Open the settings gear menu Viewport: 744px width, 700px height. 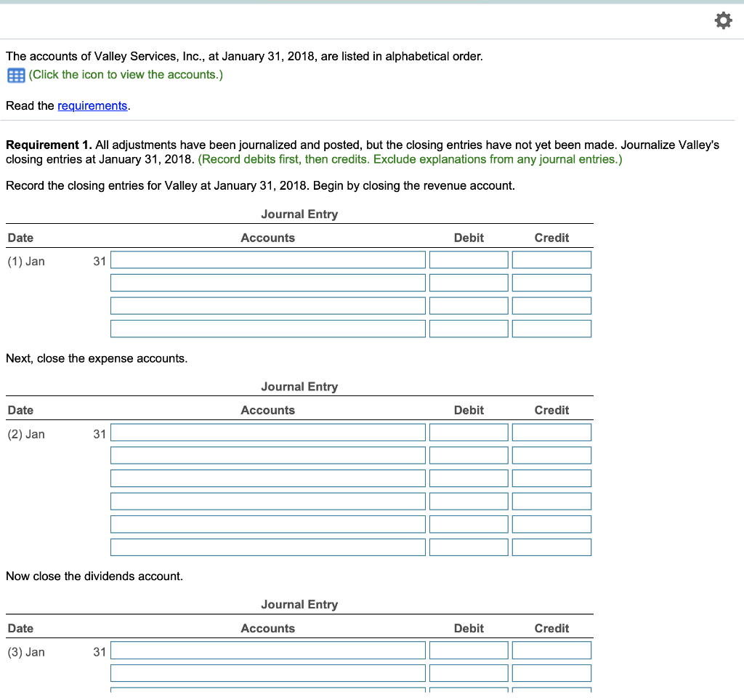pos(723,20)
